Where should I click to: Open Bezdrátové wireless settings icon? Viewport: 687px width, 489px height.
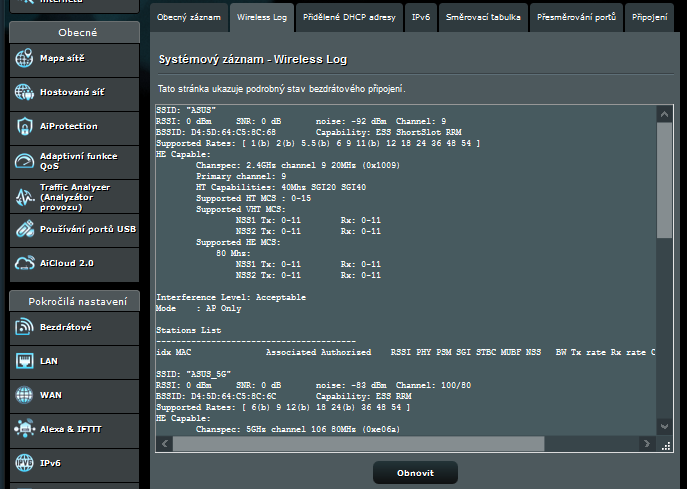(x=24, y=327)
